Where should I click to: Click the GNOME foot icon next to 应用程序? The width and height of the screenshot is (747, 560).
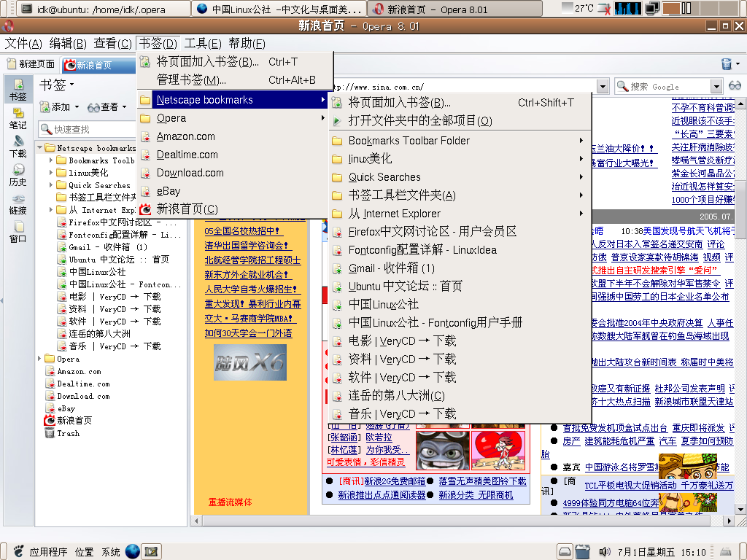[18, 551]
